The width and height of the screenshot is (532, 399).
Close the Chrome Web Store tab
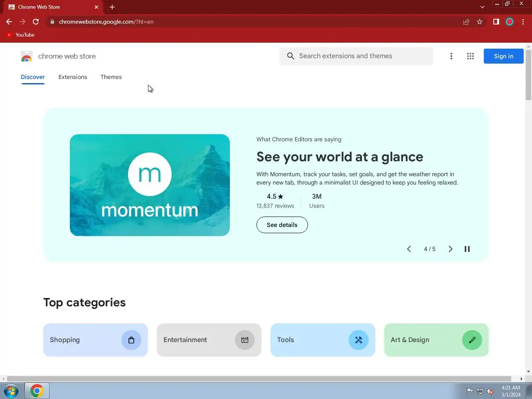tap(96, 7)
